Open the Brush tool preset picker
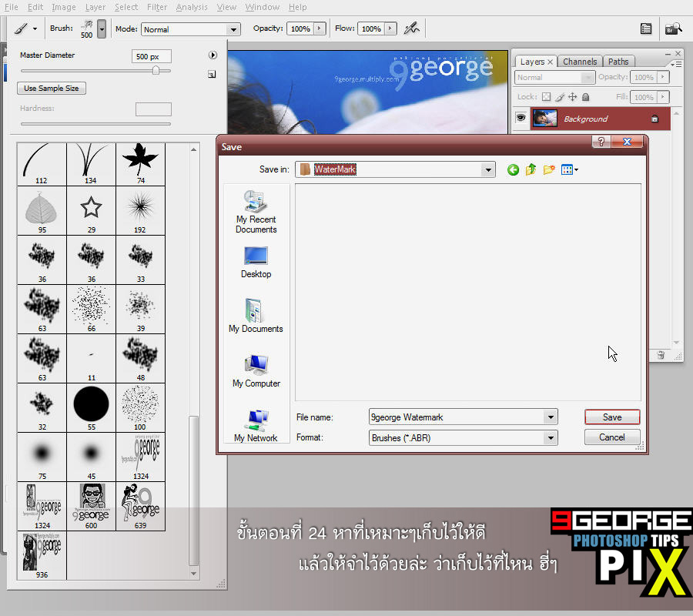Viewport: 693px width, 616px height. point(25,28)
